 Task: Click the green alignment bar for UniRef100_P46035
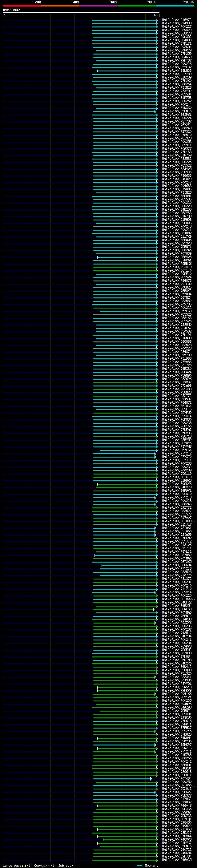[125, 860]
